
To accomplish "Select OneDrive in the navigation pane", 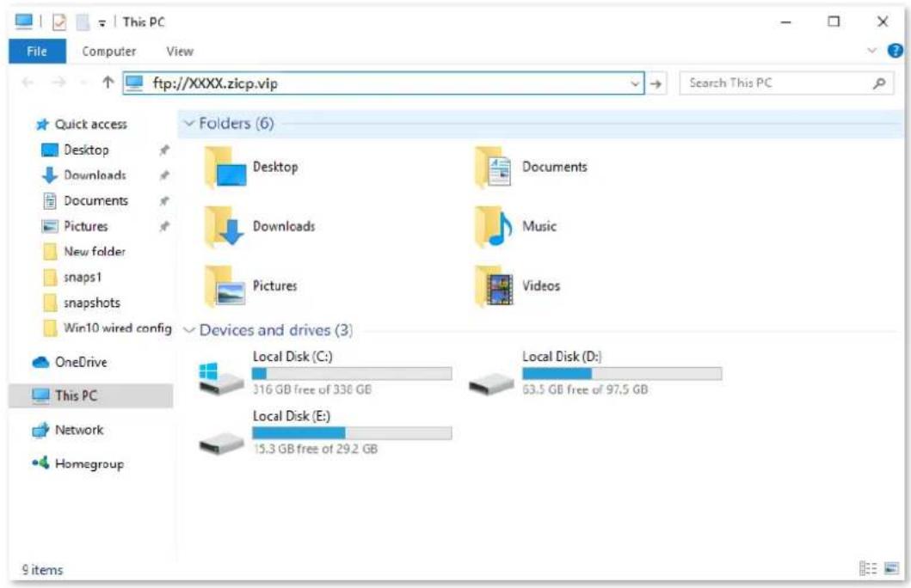I will (x=70, y=362).
